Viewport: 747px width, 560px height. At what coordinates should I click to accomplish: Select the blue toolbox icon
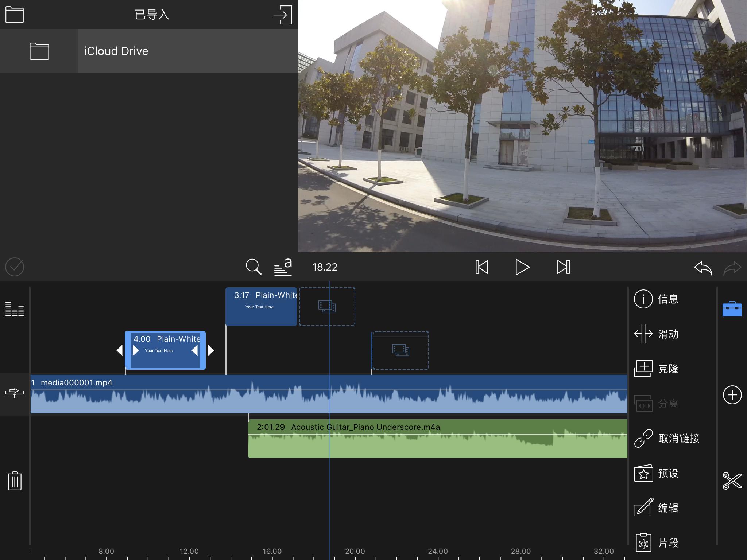click(732, 309)
